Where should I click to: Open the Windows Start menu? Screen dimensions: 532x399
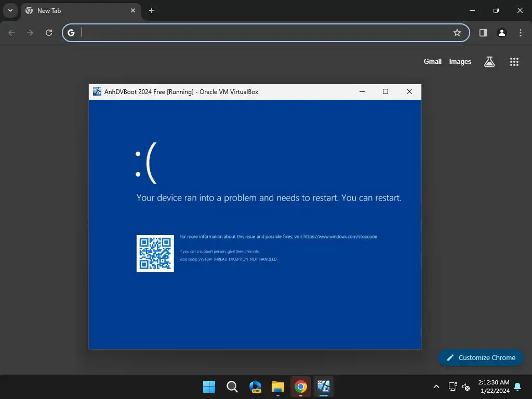[209, 387]
